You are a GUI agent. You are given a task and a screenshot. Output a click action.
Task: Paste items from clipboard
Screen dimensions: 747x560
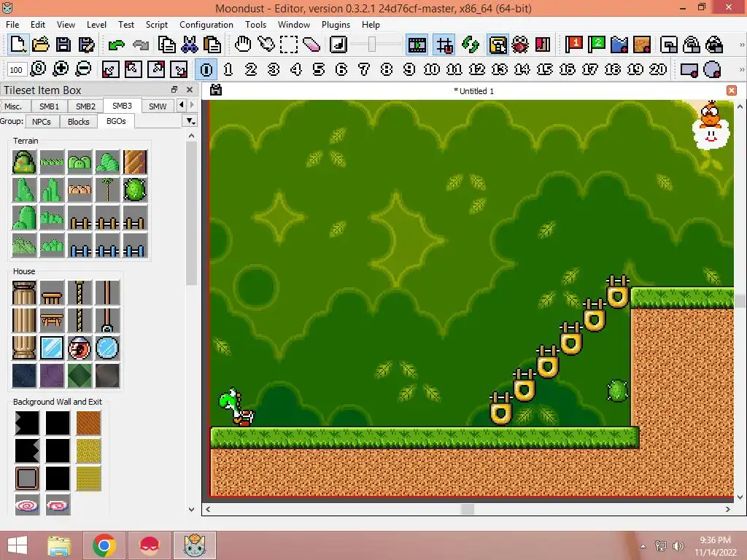pos(212,44)
